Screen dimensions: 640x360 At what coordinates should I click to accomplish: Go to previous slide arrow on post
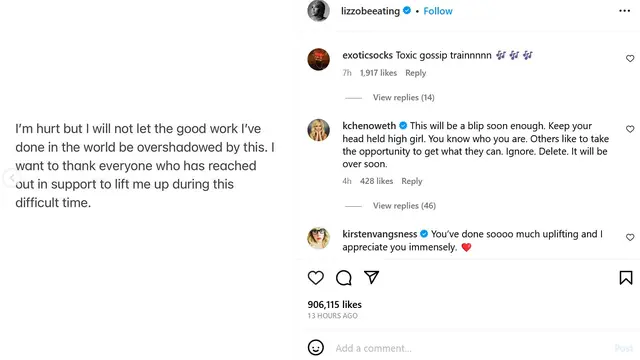[11, 178]
